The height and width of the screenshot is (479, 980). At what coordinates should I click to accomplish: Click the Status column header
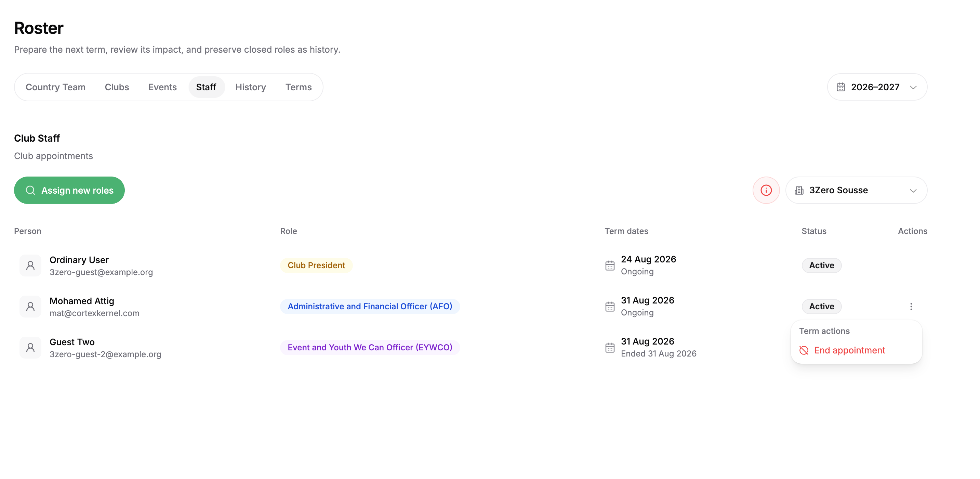[814, 231]
